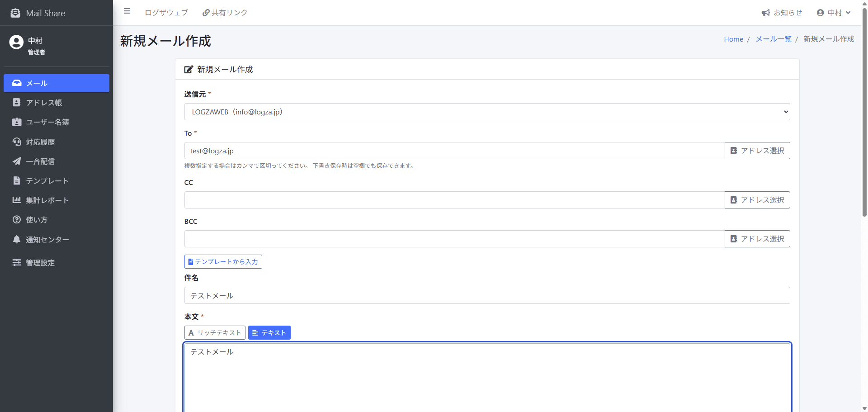
Task: Click the 対応履歴 headset icon
Action: coord(17,142)
